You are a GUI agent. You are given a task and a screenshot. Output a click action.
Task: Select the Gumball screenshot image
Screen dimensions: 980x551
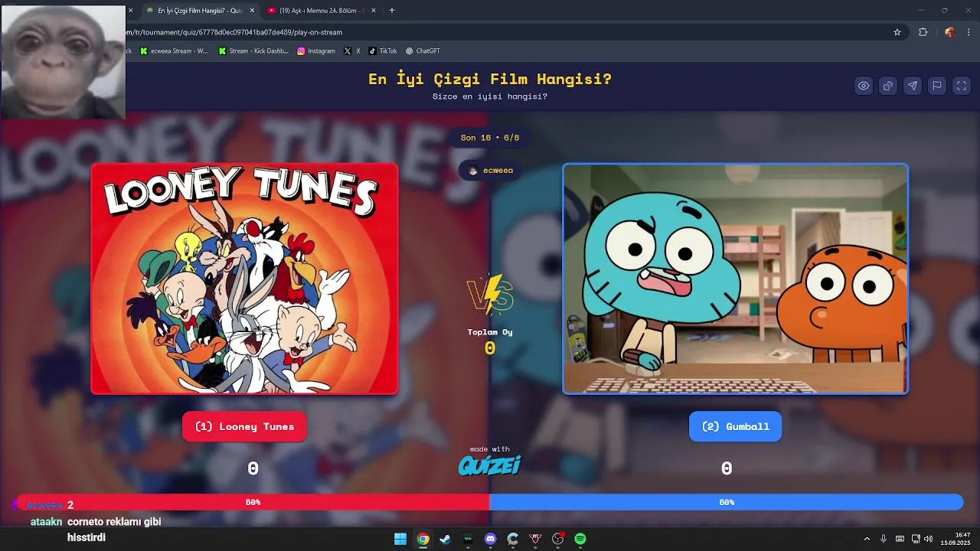pos(735,279)
